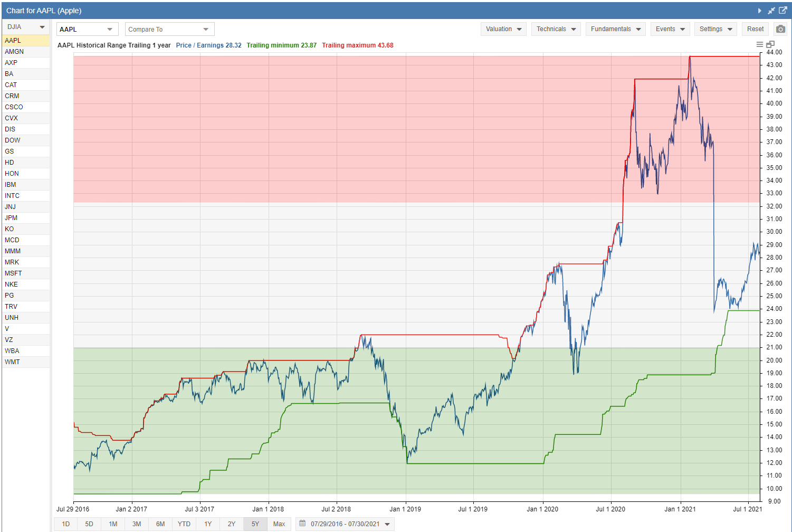The image size is (792, 532).
Task: Switch to the 1Y time range
Action: tap(208, 524)
